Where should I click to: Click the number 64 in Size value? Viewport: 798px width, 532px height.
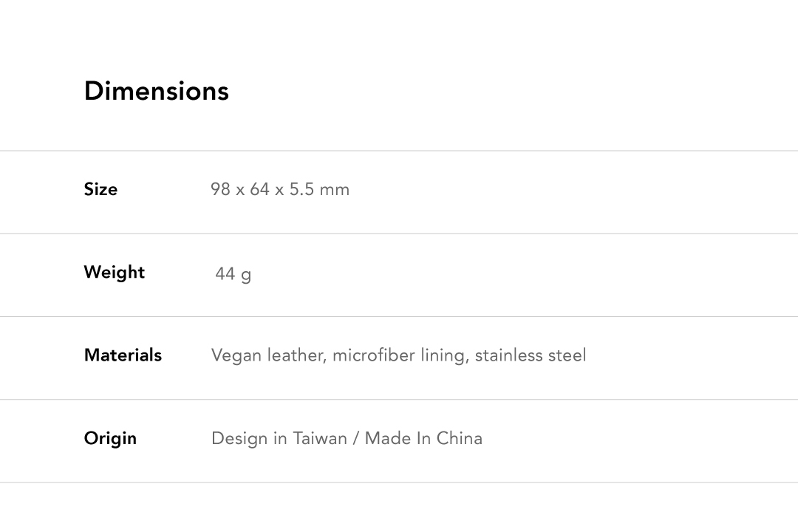[x=259, y=189]
